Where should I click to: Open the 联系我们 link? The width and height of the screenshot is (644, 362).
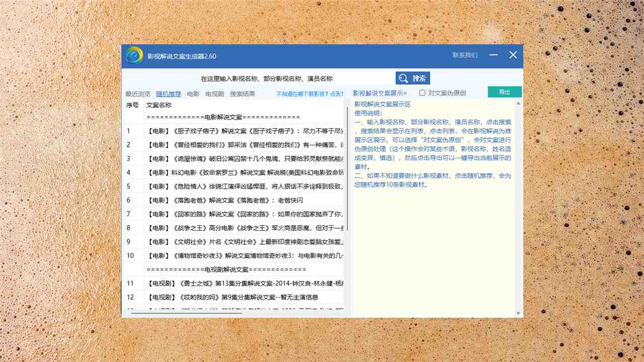click(464, 55)
